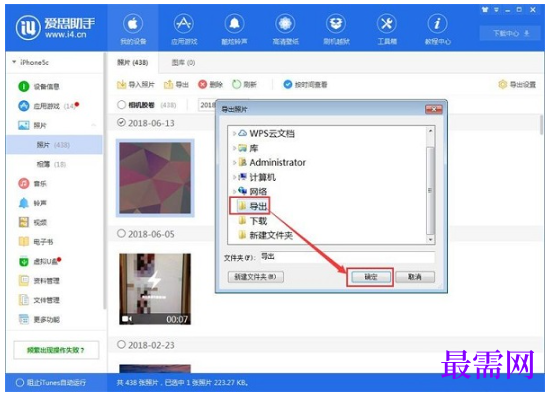
Task: Select the 00:07 video thumbnail
Action: (x=155, y=289)
